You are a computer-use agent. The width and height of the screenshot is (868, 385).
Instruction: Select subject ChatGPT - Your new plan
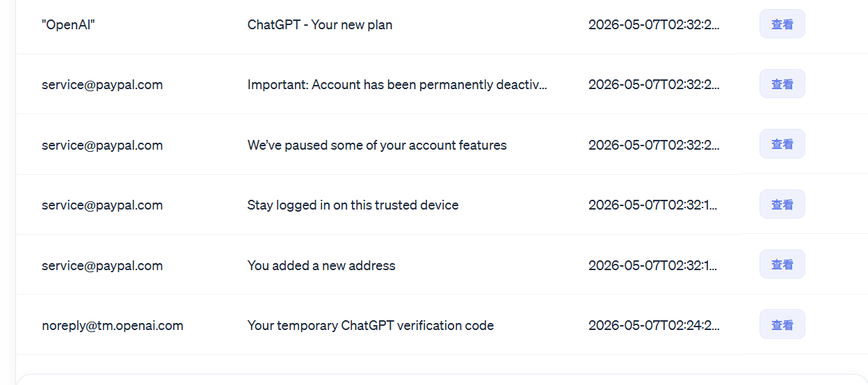click(x=320, y=25)
